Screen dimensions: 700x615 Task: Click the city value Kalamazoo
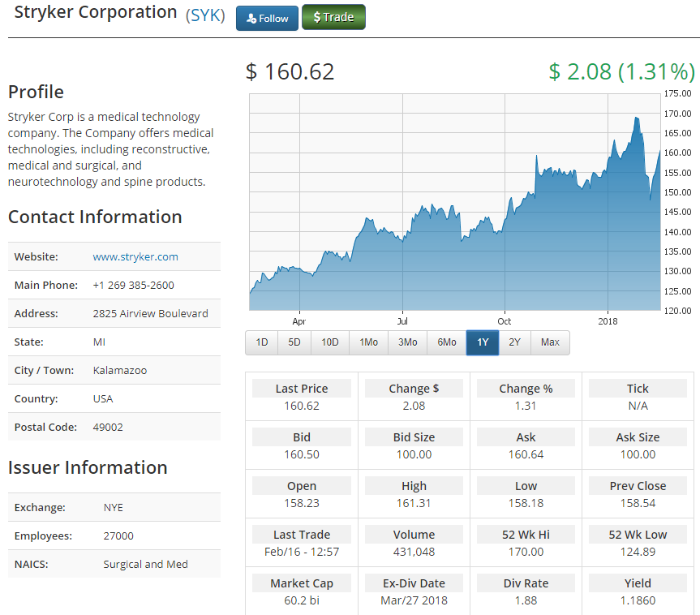pyautogui.click(x=120, y=371)
